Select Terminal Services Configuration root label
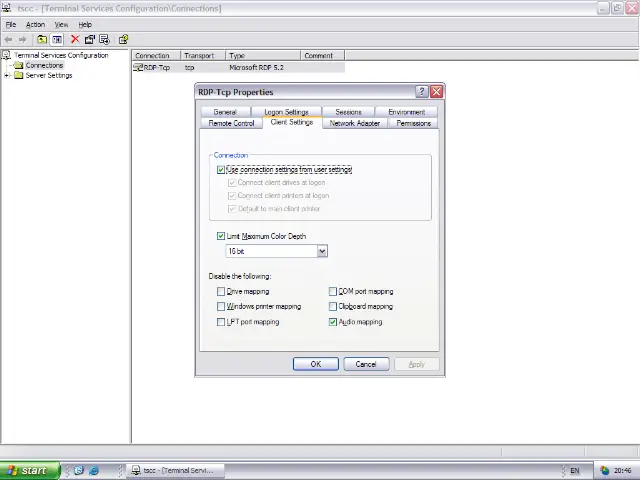This screenshot has width=640, height=480. [x=61, y=55]
